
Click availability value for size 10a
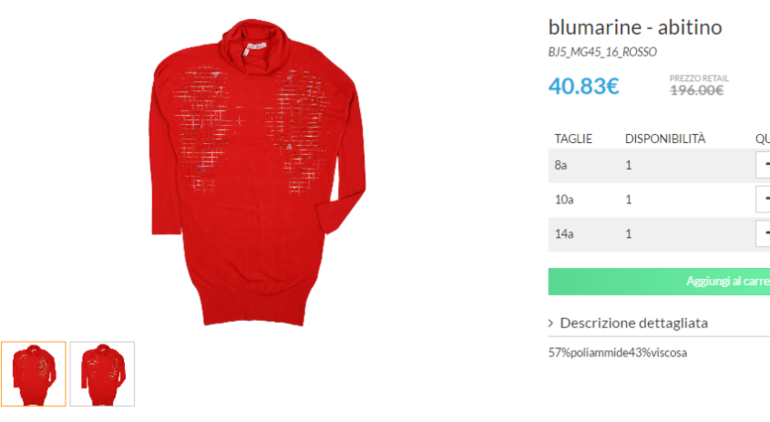point(629,199)
